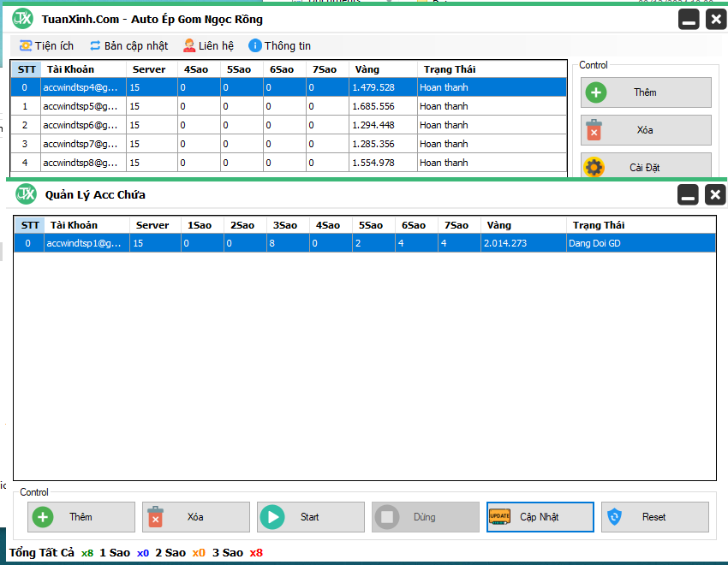This screenshot has width=728, height=565.
Task: Open the Bản cập nhật menu
Action: (128, 45)
